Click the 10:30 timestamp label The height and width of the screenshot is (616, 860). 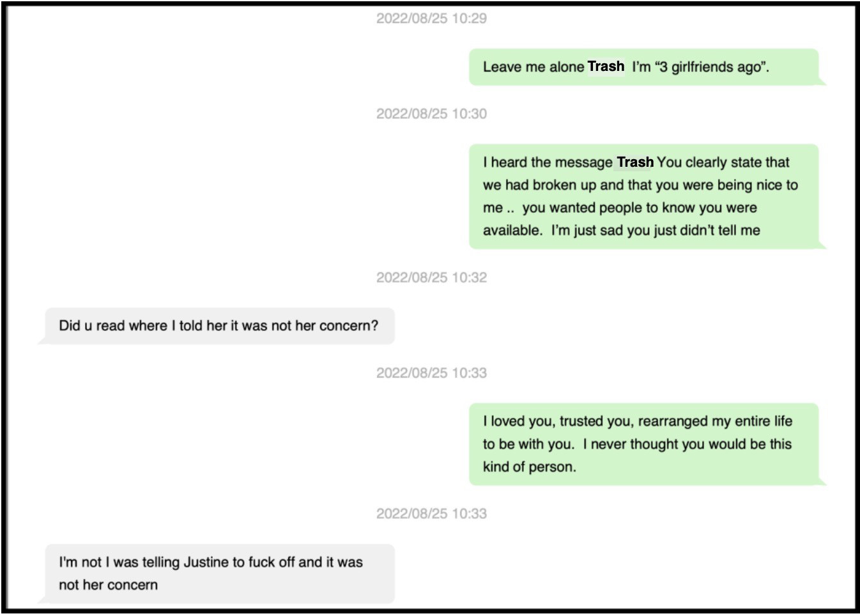click(x=431, y=114)
